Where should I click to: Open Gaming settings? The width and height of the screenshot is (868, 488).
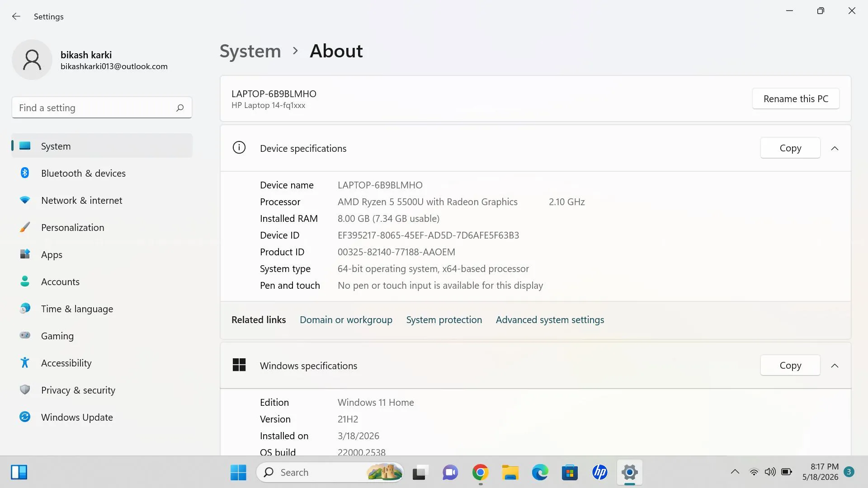[x=102, y=336]
